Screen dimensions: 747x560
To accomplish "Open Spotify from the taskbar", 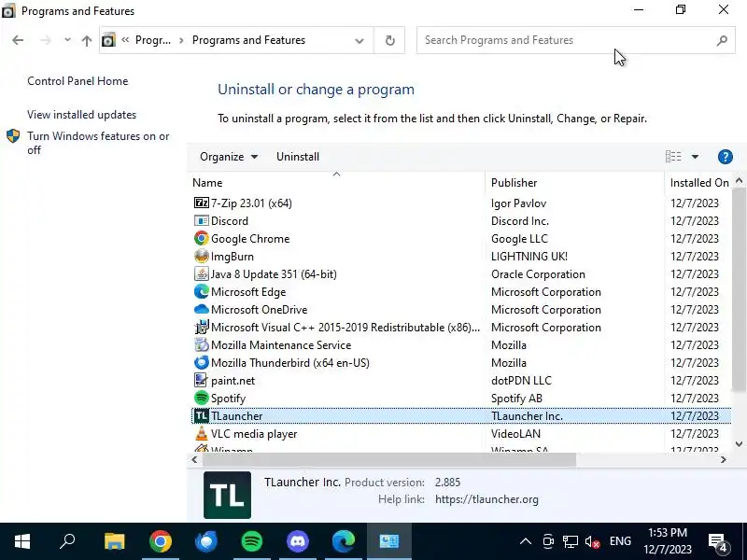I will pyautogui.click(x=252, y=541).
